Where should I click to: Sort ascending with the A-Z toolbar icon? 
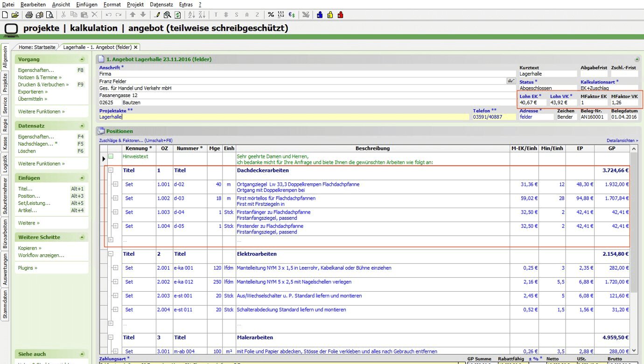(192, 15)
